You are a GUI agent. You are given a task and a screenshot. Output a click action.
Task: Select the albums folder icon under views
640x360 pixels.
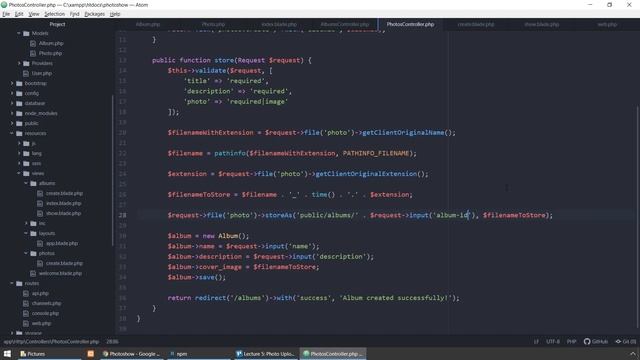[x=33, y=183]
